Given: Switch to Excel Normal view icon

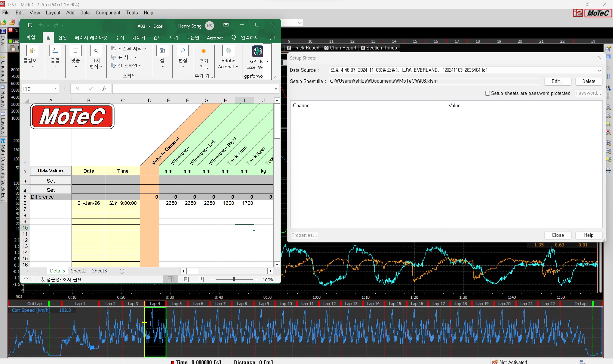Looking at the screenshot, I should (x=171, y=279).
